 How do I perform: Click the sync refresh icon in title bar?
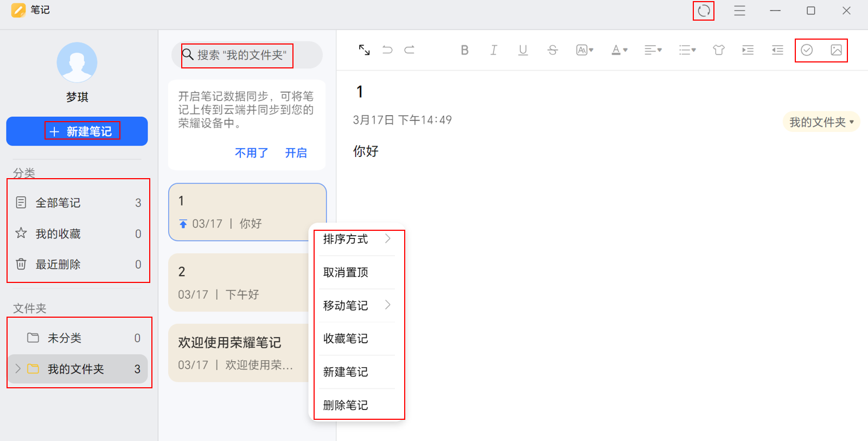click(704, 11)
